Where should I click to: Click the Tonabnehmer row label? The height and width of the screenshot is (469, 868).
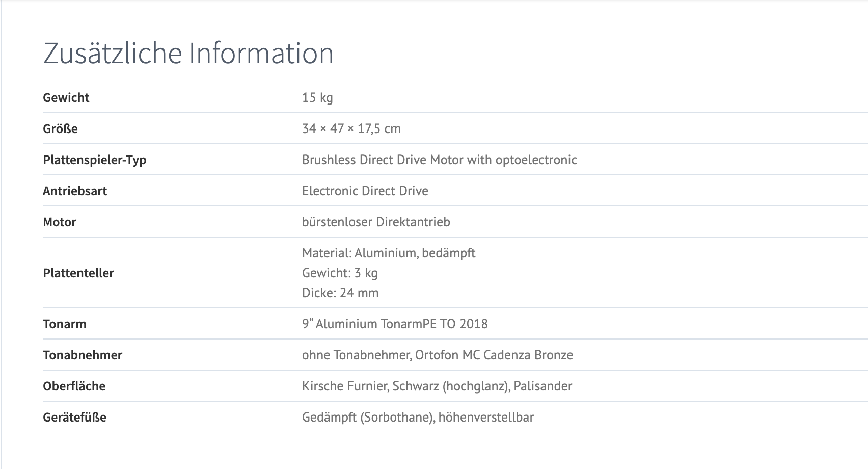(x=83, y=355)
